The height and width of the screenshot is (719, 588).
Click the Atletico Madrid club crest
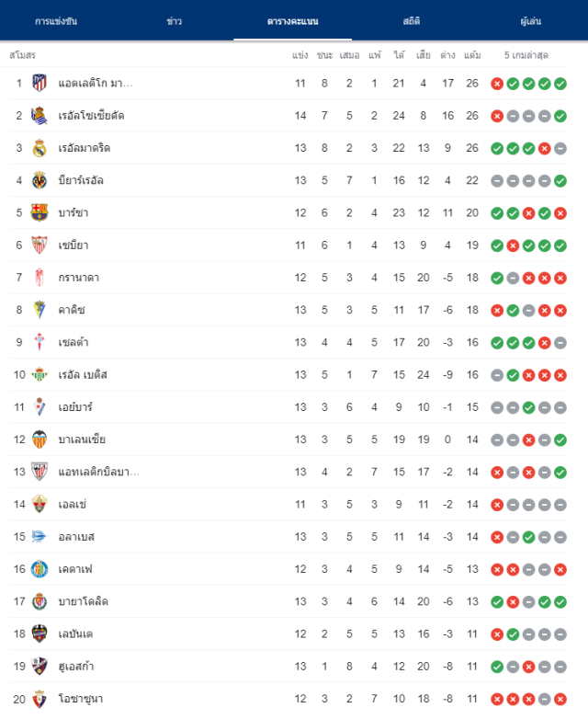40,83
